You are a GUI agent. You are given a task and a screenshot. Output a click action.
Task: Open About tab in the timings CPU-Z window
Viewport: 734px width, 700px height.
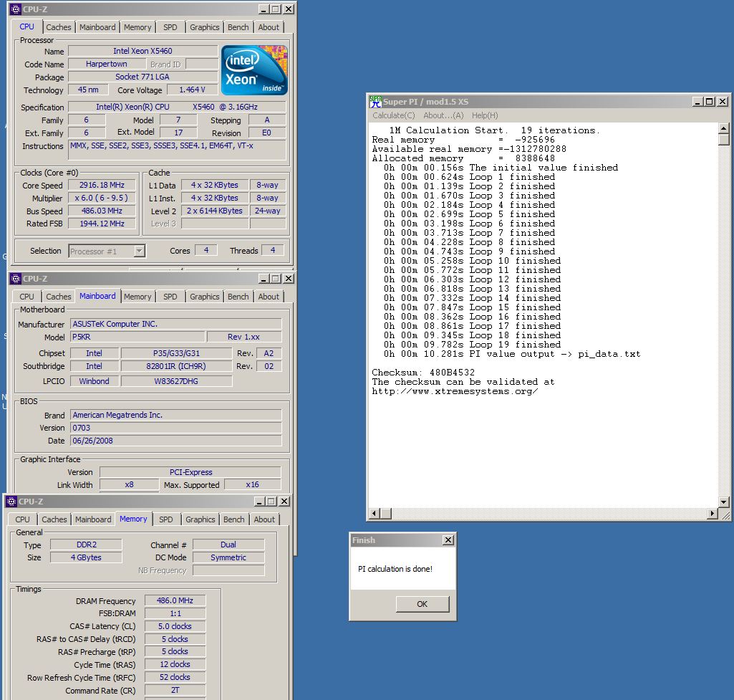(x=264, y=519)
